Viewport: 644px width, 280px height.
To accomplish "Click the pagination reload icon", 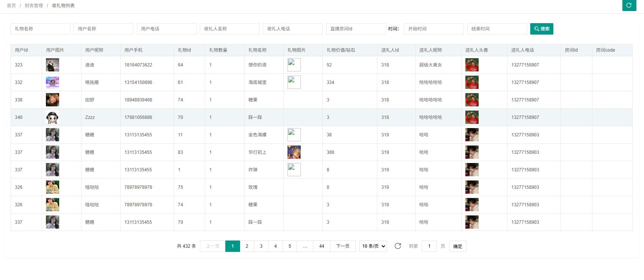I will point(397,246).
